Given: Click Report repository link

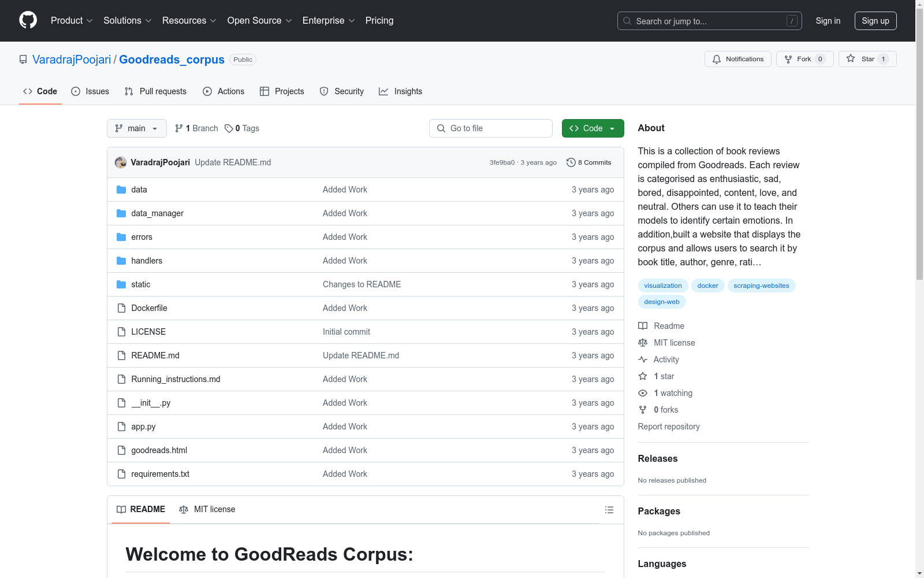Looking at the screenshot, I should tap(669, 427).
